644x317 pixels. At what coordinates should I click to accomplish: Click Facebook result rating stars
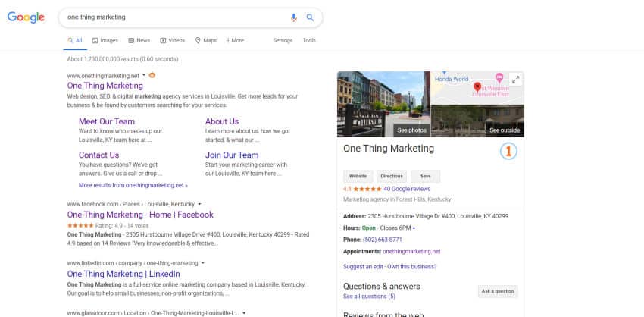coord(80,226)
